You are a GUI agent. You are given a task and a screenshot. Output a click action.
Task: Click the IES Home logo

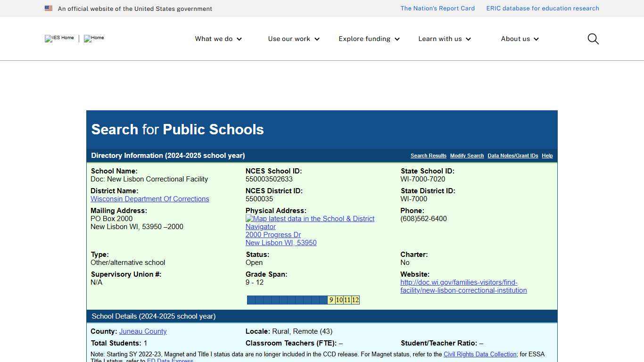(58, 39)
